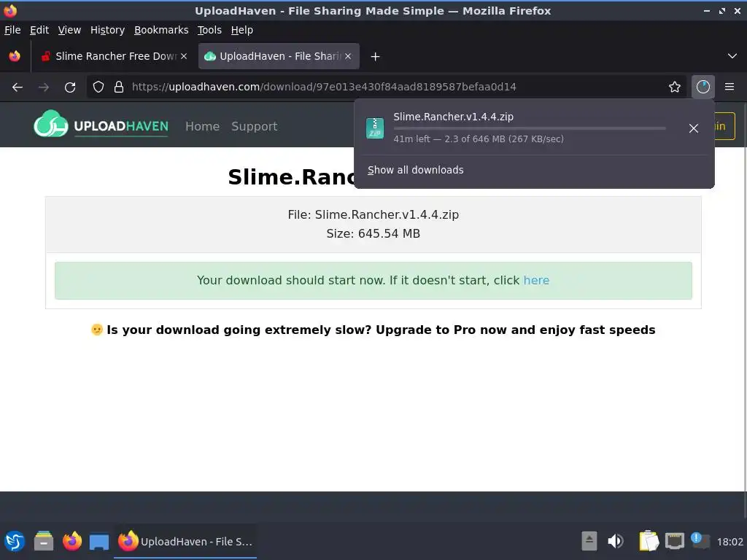Open the History menu

click(x=108, y=30)
